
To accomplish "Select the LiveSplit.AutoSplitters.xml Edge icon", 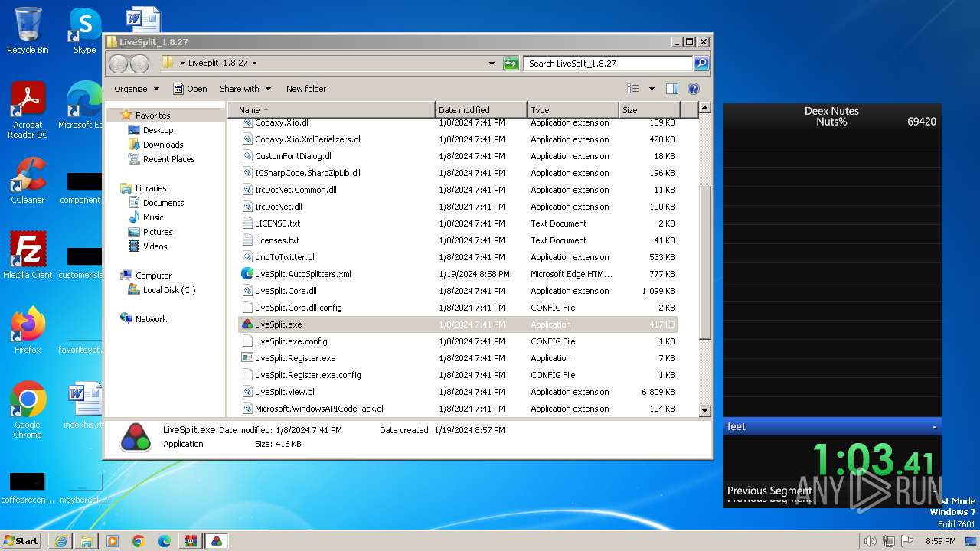I will [x=247, y=274].
